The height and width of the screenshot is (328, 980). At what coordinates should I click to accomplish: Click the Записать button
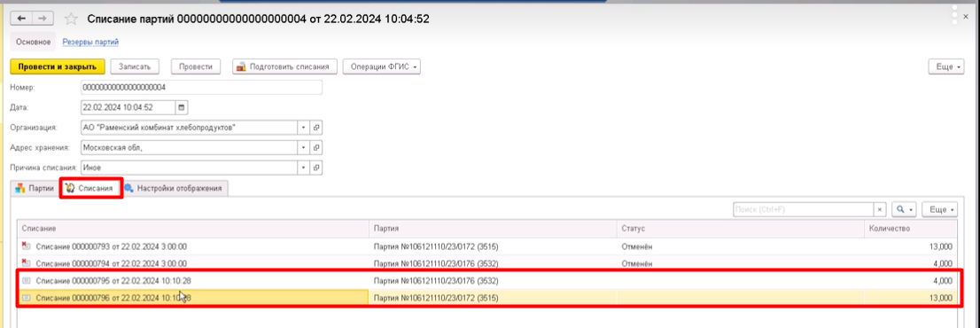135,66
